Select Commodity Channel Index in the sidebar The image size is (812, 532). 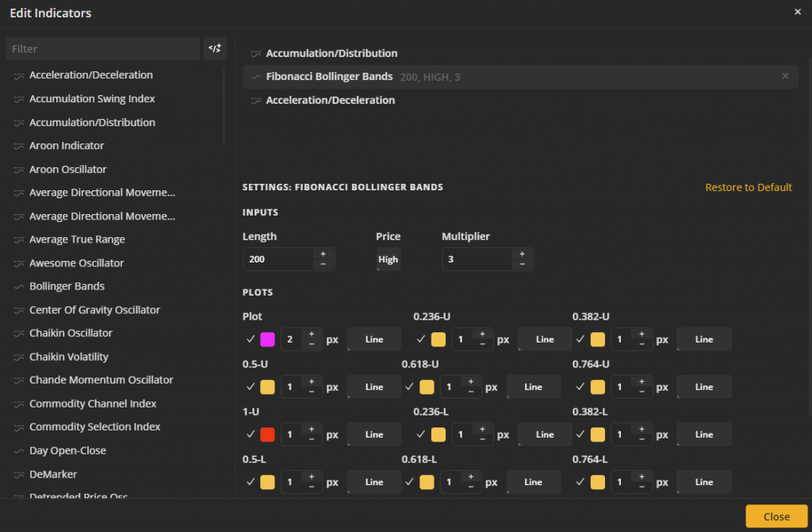(x=90, y=404)
